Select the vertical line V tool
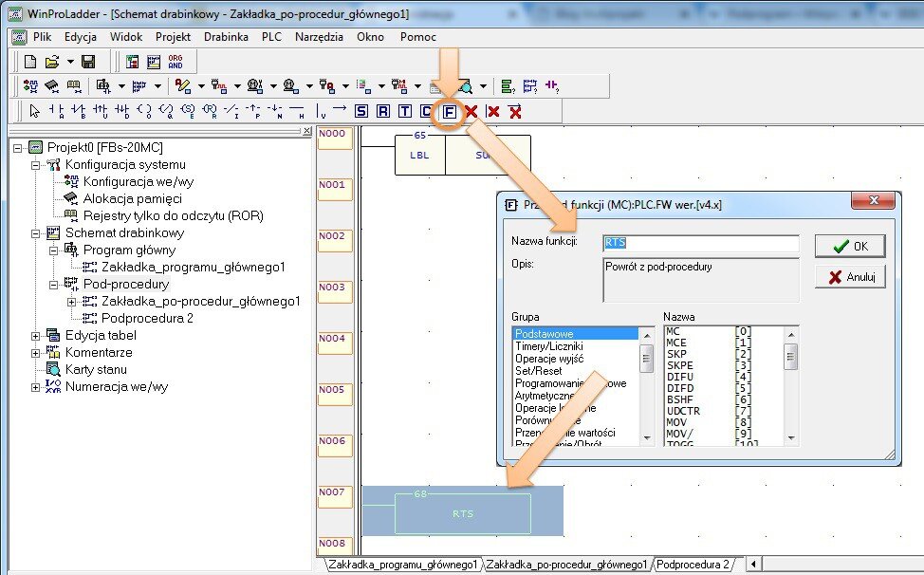924x575 pixels. click(321, 111)
